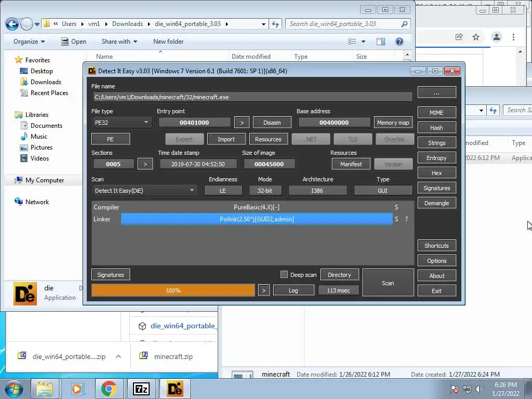Select the Polink linker result row
This screenshot has height=399, width=532.
pyautogui.click(x=257, y=219)
